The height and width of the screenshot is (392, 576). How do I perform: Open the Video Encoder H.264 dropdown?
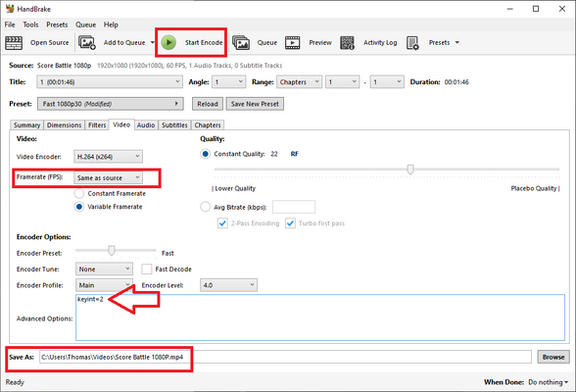coord(108,157)
